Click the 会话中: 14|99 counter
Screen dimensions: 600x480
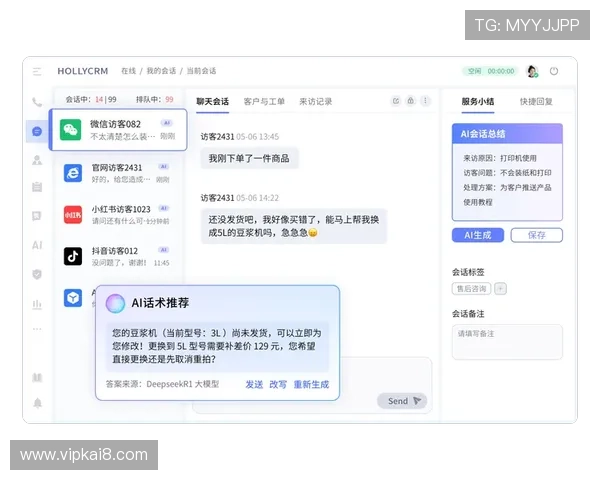pyautogui.click(x=91, y=100)
